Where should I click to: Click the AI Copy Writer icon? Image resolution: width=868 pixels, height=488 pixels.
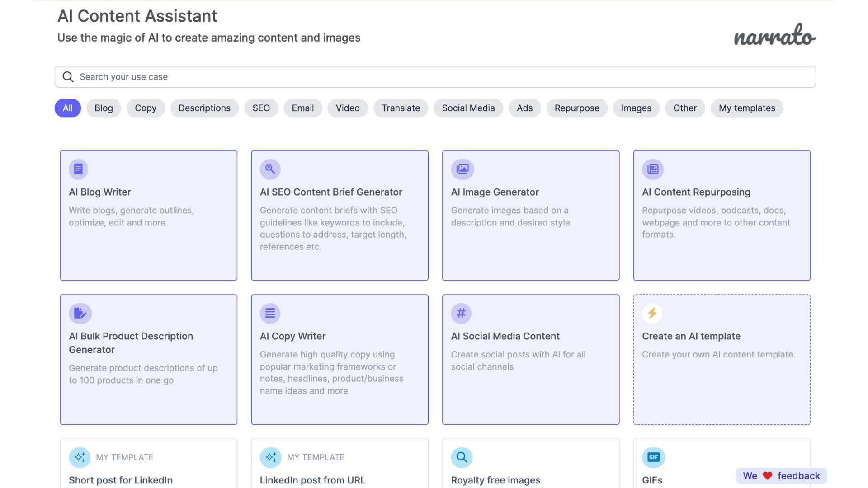point(269,313)
